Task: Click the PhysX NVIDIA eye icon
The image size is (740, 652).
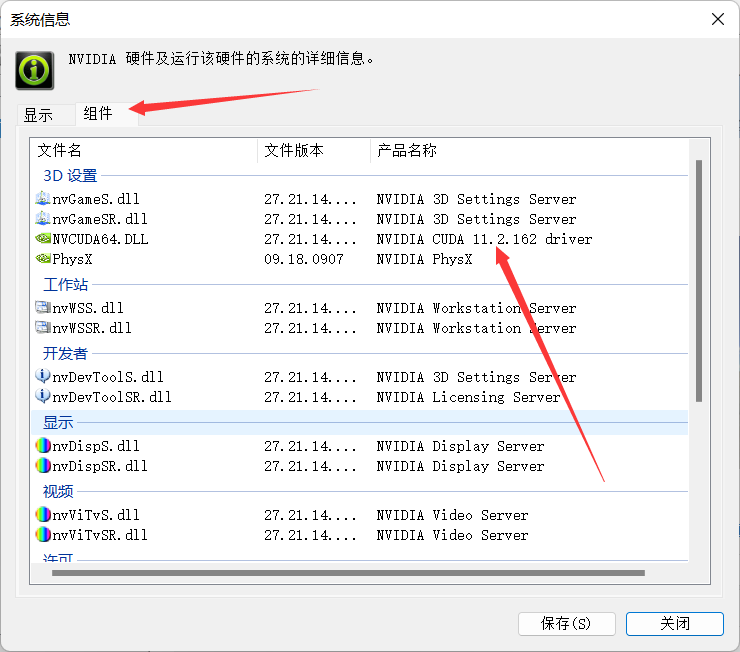Action: [x=42, y=259]
